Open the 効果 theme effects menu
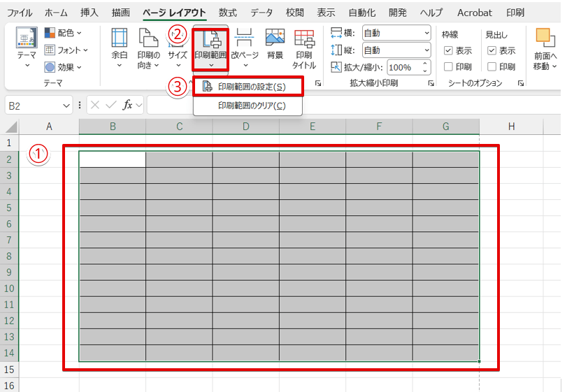 (x=63, y=67)
